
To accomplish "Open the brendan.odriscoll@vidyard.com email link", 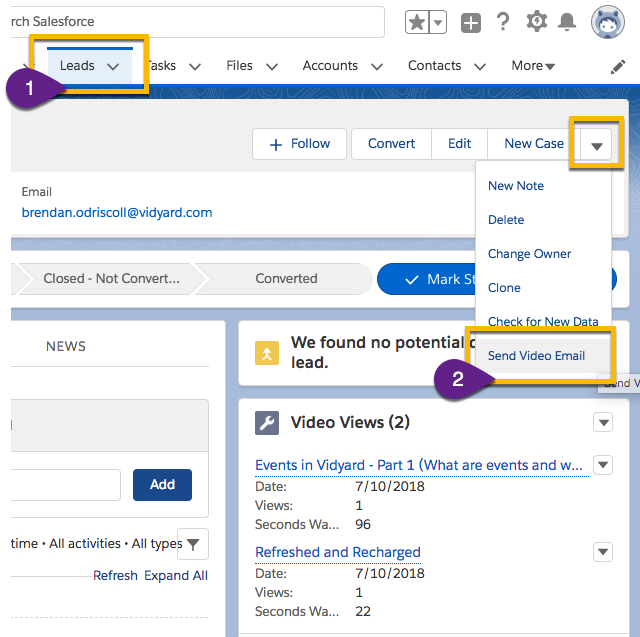I will 117,213.
